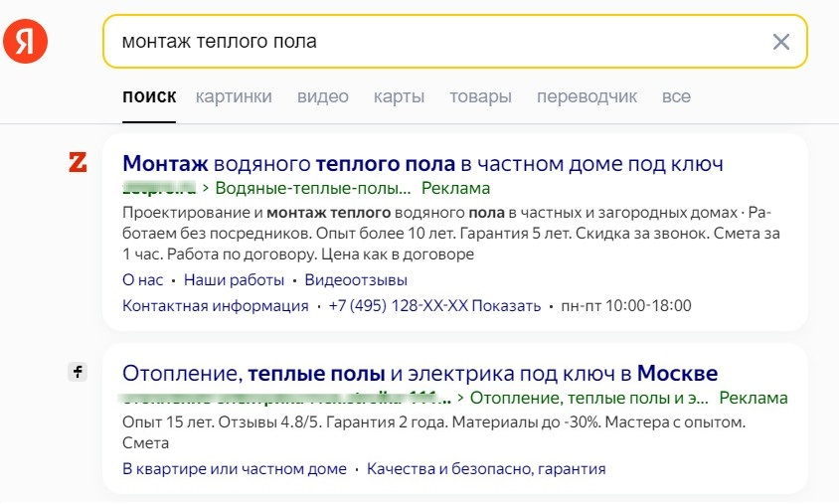
Task: Open the Отопление, теплые полы и электрика result
Action: click(x=419, y=374)
